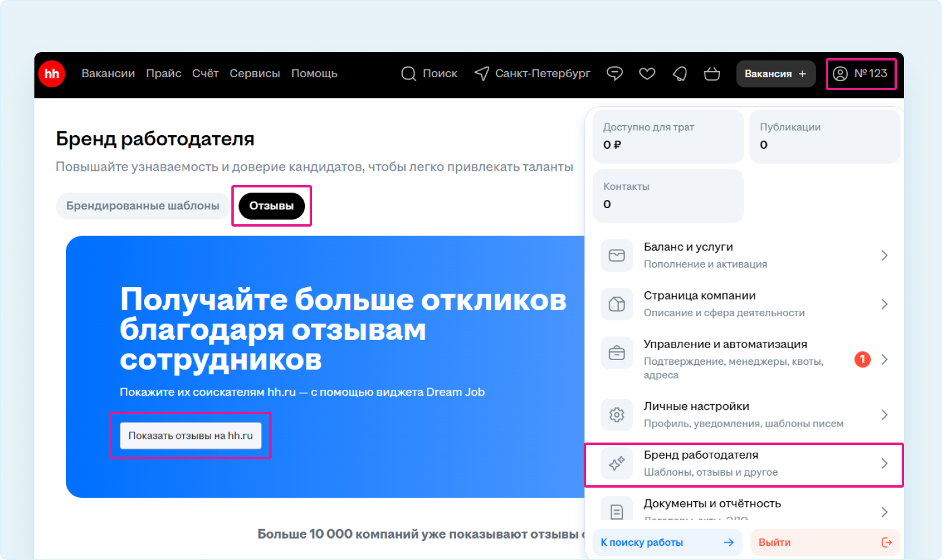Screen dimensions: 942x560
Task: Click the profile avatar icon № 123
Action: 841,74
